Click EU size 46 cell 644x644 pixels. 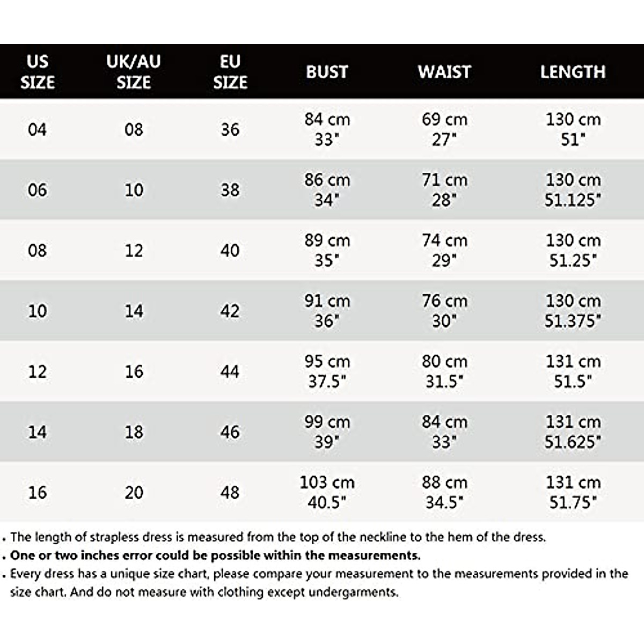[x=230, y=432]
